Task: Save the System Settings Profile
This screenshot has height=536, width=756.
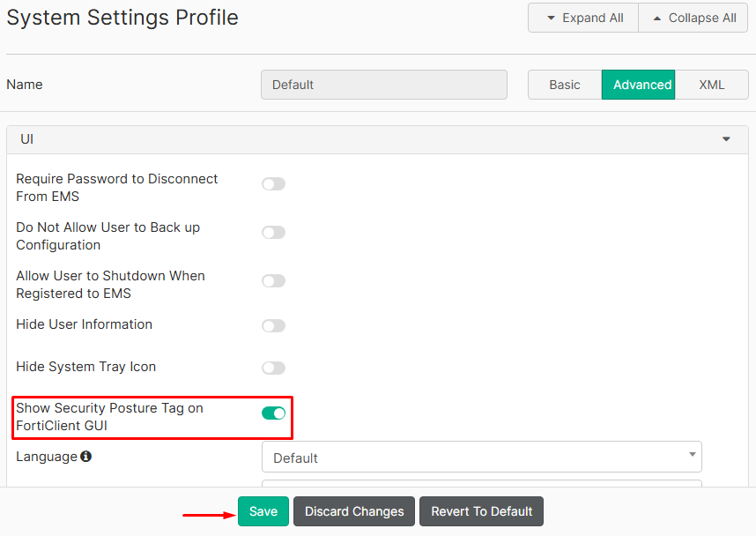Action: (263, 511)
